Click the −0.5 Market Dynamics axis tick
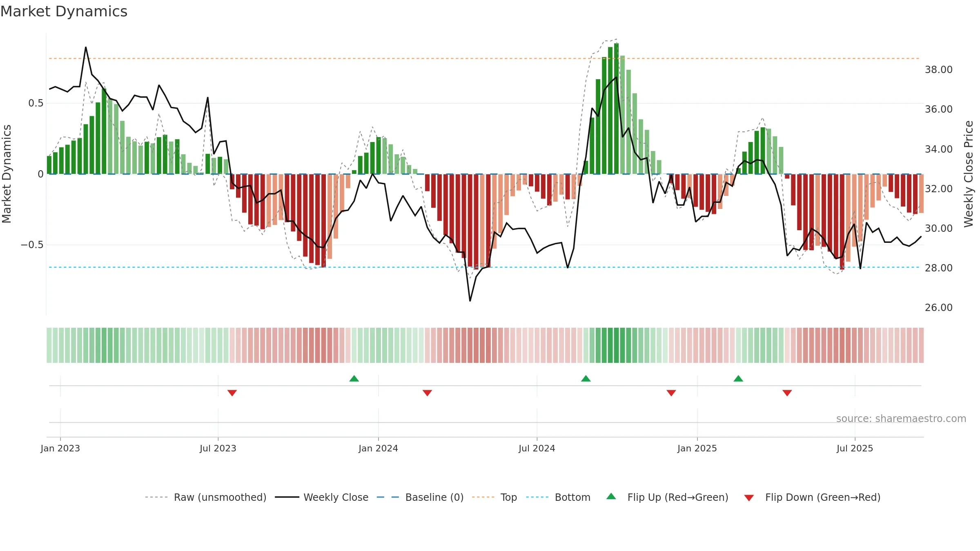This screenshot has height=551, width=980. [x=32, y=245]
